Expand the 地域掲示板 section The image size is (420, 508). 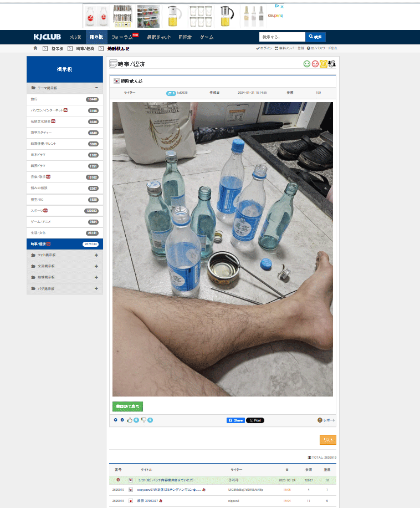click(96, 277)
